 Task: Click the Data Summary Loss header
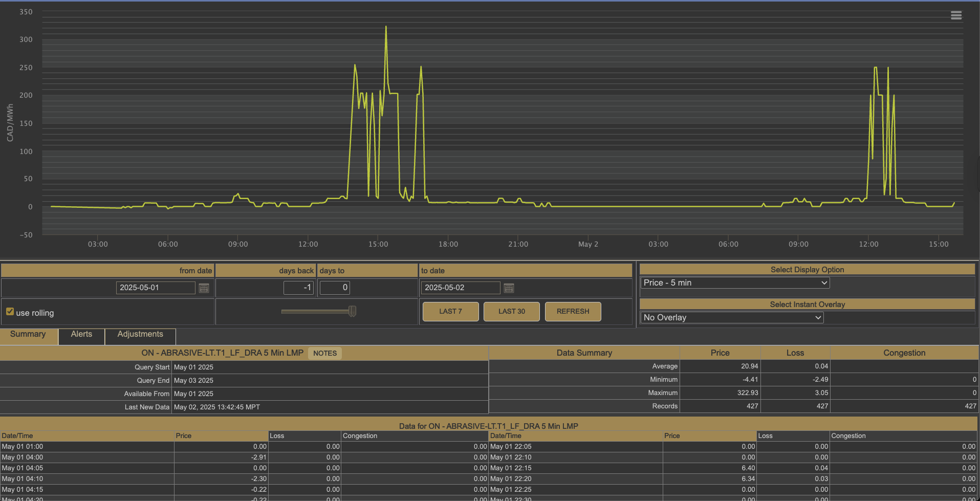pyautogui.click(x=795, y=353)
